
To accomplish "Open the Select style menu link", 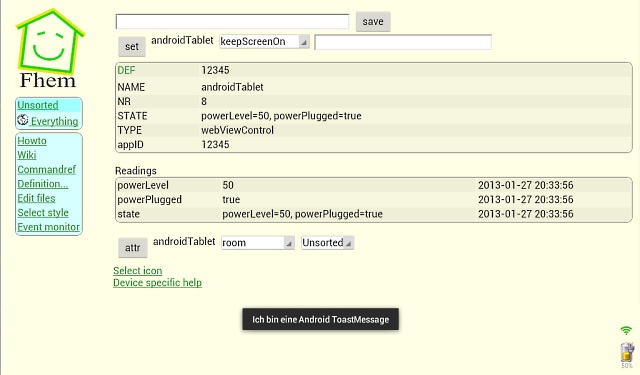I will coord(43,213).
